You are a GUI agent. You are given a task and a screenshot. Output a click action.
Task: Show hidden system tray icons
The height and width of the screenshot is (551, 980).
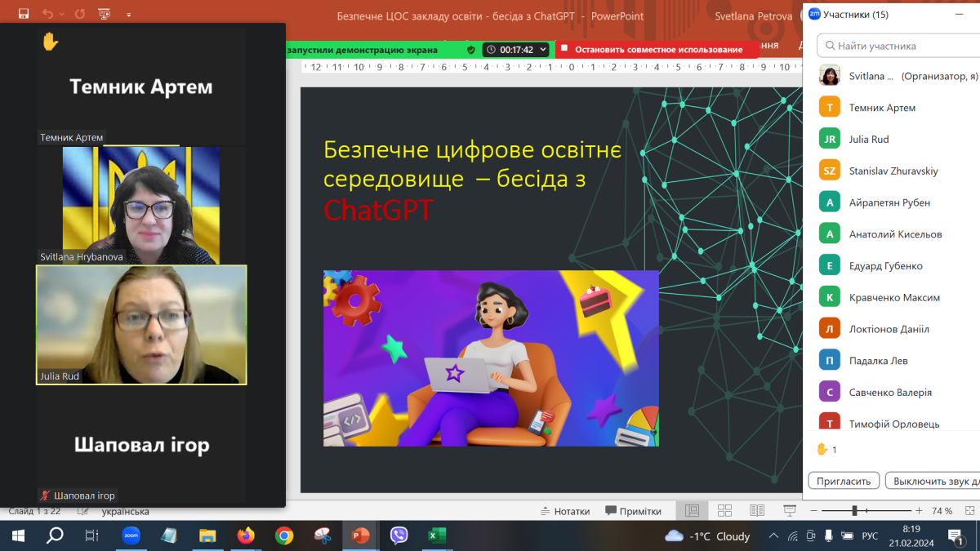(773, 535)
